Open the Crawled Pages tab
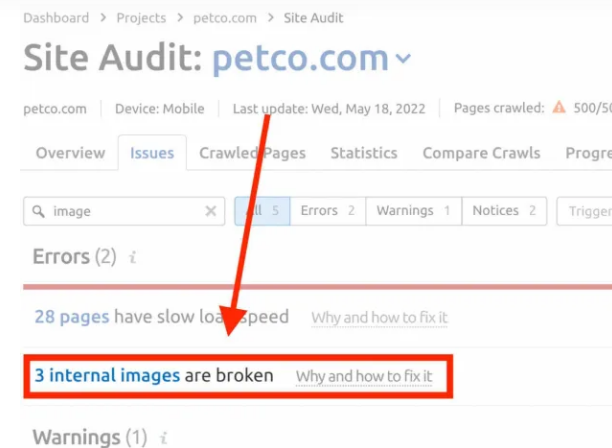This screenshot has width=612, height=448. pos(253,153)
